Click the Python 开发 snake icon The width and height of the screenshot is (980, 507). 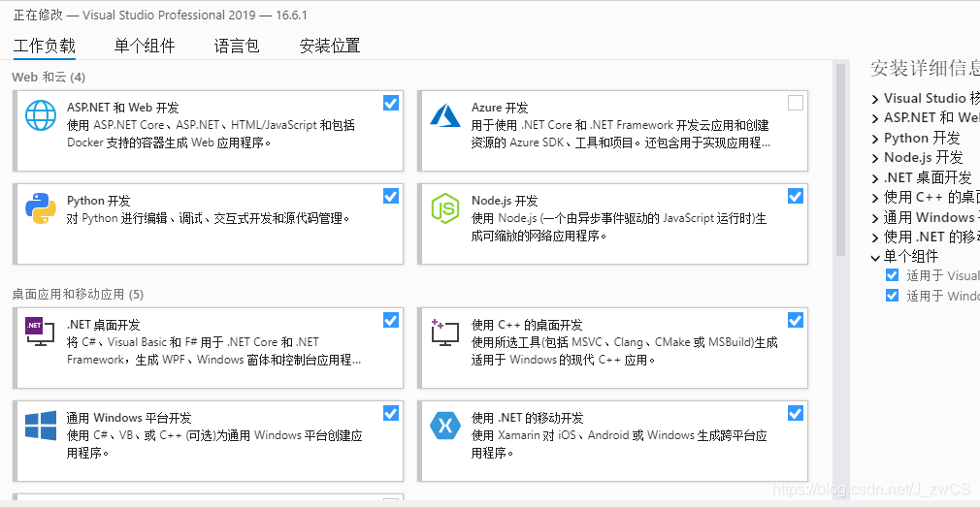pyautogui.click(x=41, y=208)
